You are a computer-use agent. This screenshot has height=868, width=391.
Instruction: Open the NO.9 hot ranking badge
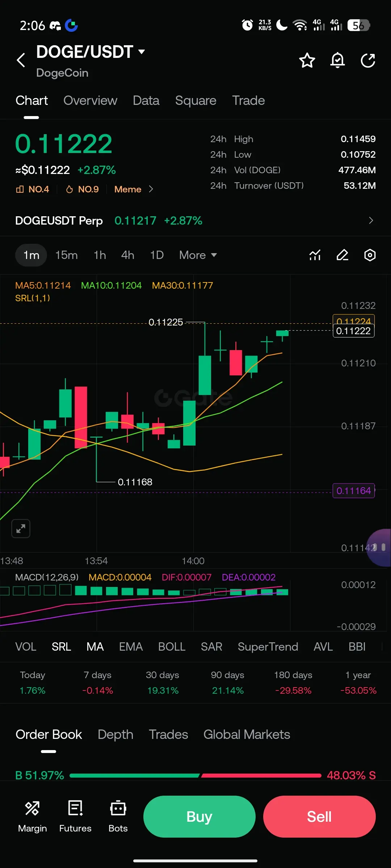[82, 189]
